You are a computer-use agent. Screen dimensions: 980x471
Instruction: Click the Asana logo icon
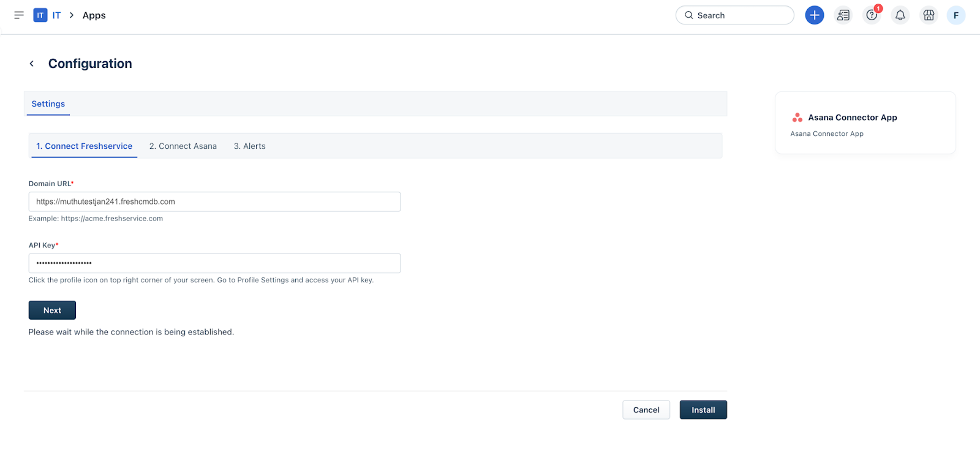797,118
